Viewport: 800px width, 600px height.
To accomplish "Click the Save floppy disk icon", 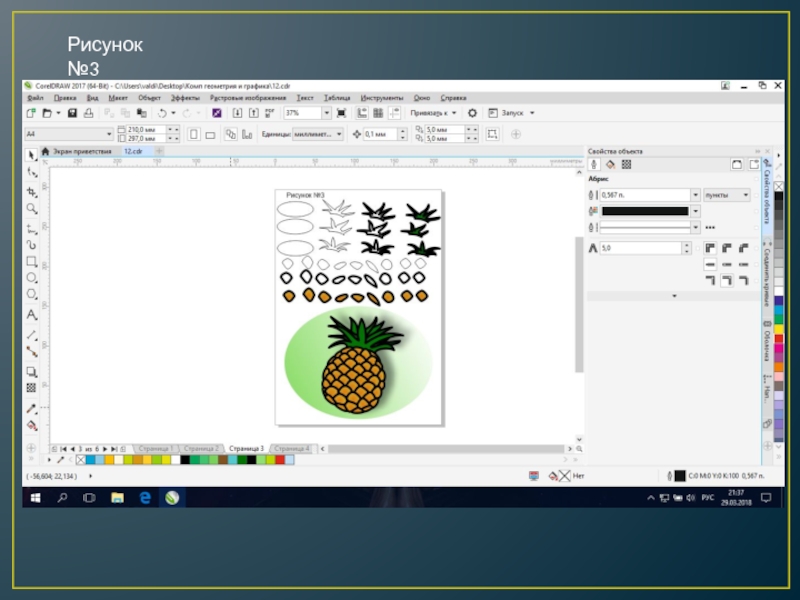I will pos(72,114).
